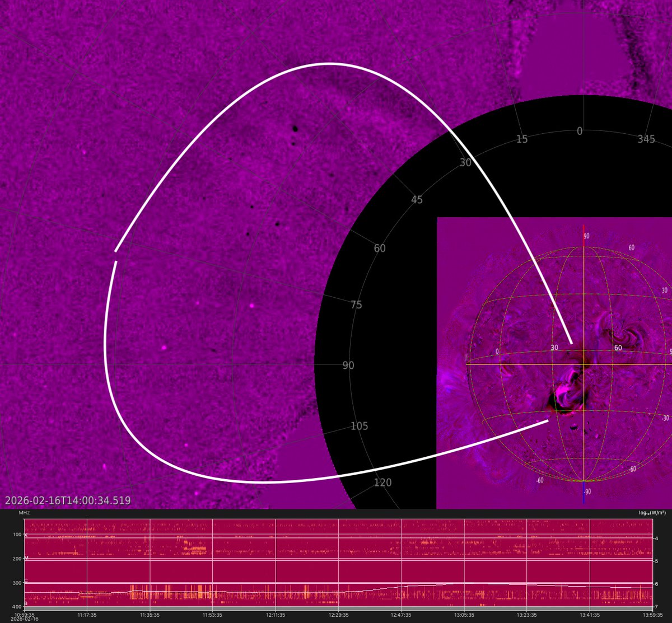
Task: Select the red north-pole axis marker in the inset
Action: (584, 229)
